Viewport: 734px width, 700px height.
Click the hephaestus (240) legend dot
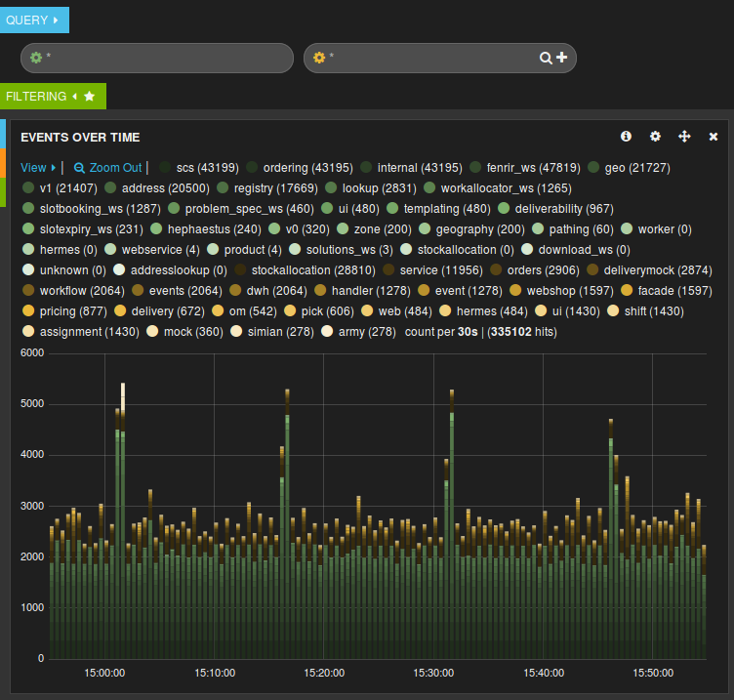point(156,228)
